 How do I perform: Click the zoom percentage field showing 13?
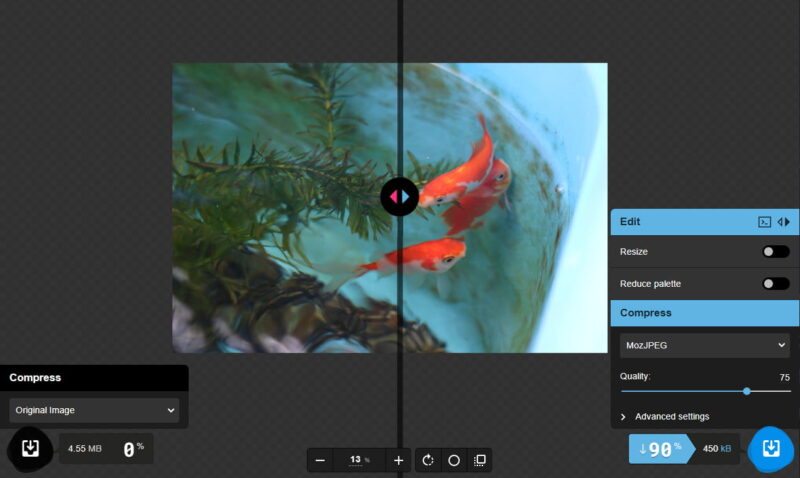pos(359,460)
